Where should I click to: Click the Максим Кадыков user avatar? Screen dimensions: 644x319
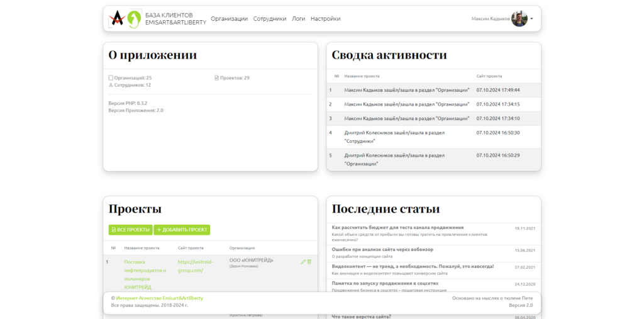(x=519, y=18)
